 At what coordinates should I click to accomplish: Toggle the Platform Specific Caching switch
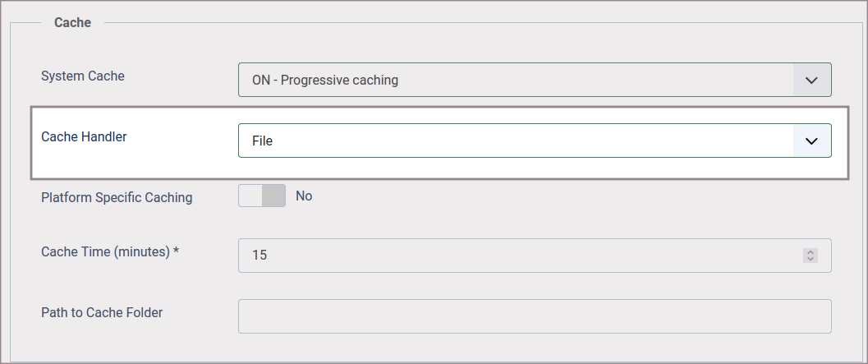point(262,196)
